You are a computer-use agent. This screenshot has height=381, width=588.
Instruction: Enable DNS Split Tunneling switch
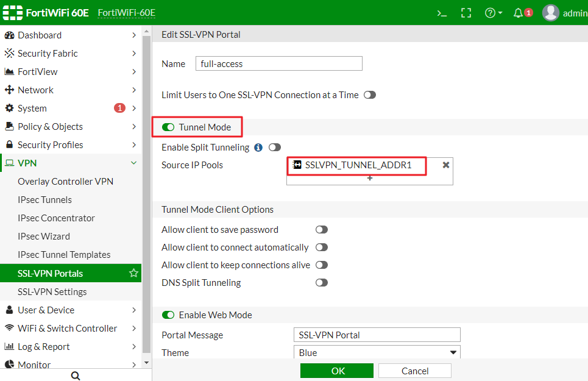(322, 283)
